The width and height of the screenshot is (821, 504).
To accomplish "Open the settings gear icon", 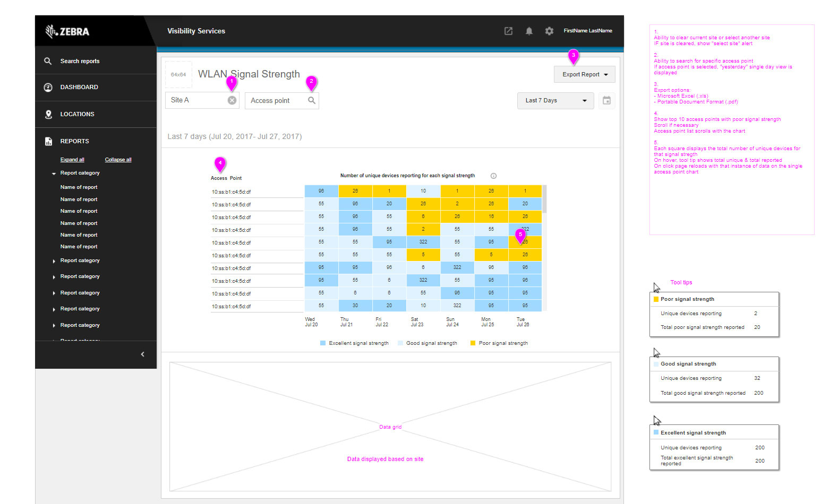I will (x=549, y=31).
